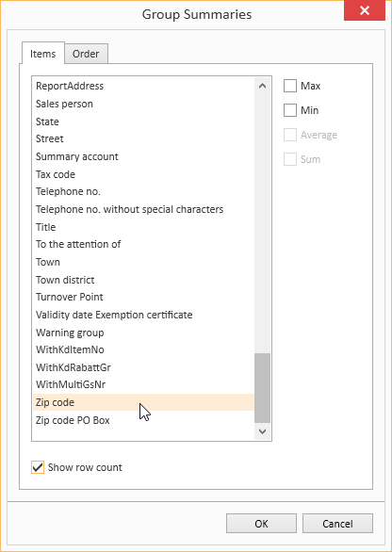Select Sales person in the list
Viewport: 392px width, 552px height.
click(143, 104)
